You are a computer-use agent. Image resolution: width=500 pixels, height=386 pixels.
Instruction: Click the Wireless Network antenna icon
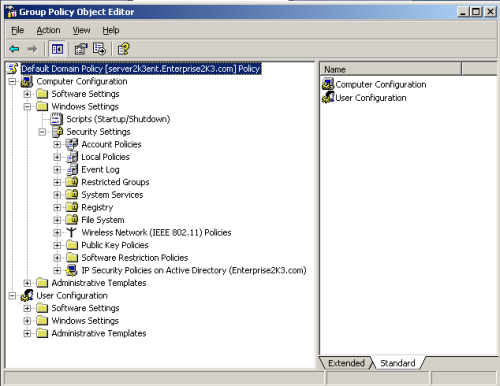71,232
